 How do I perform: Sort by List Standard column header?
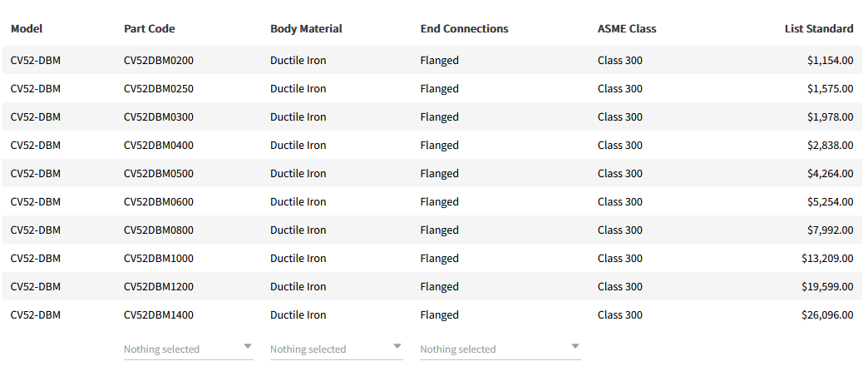[819, 28]
